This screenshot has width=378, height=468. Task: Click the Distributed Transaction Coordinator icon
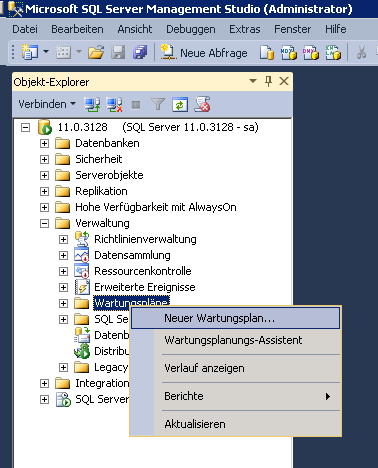pos(82,351)
